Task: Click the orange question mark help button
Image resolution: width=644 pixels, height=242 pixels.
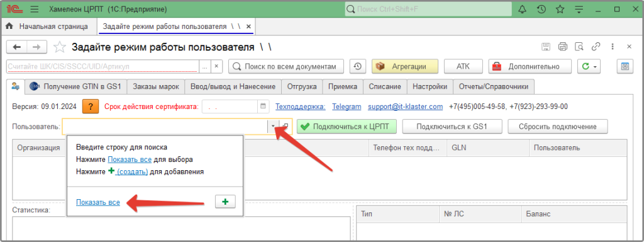Action: (x=91, y=107)
